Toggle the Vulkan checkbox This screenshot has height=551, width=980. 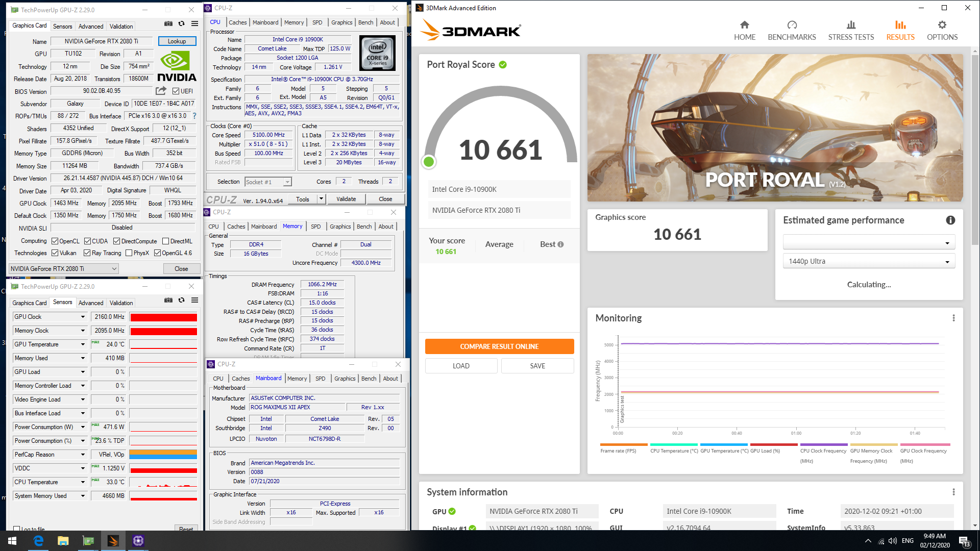pyautogui.click(x=55, y=253)
